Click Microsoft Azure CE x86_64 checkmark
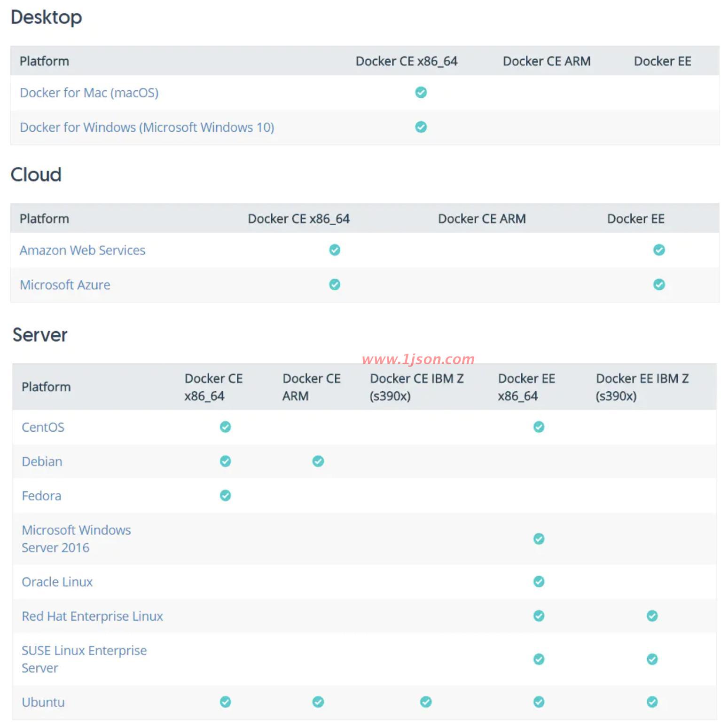721x728 pixels. [335, 285]
